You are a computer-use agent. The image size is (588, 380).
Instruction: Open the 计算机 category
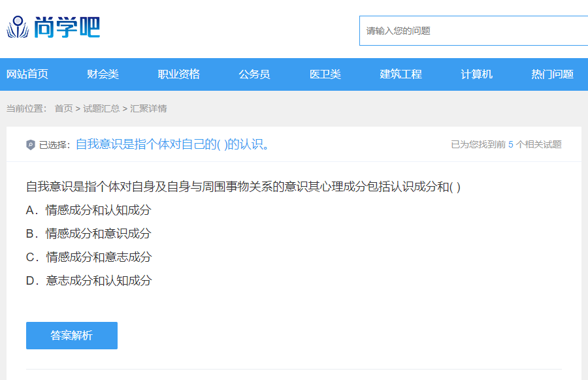tap(476, 74)
